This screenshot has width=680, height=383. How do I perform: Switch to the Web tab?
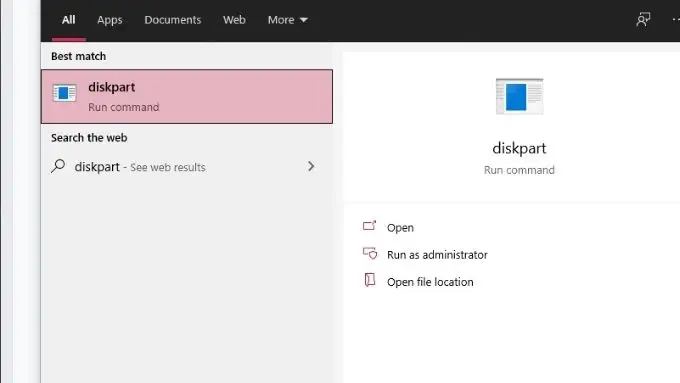[x=234, y=20]
